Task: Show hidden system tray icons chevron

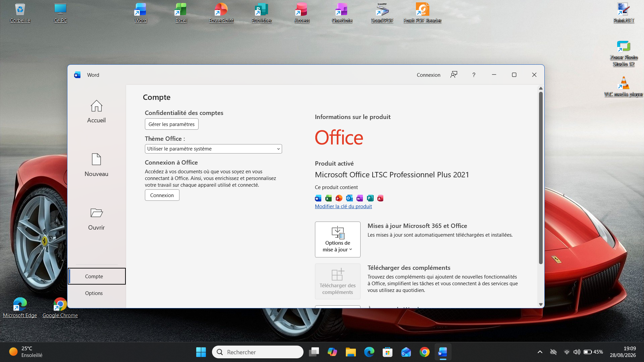Action: 540,352
